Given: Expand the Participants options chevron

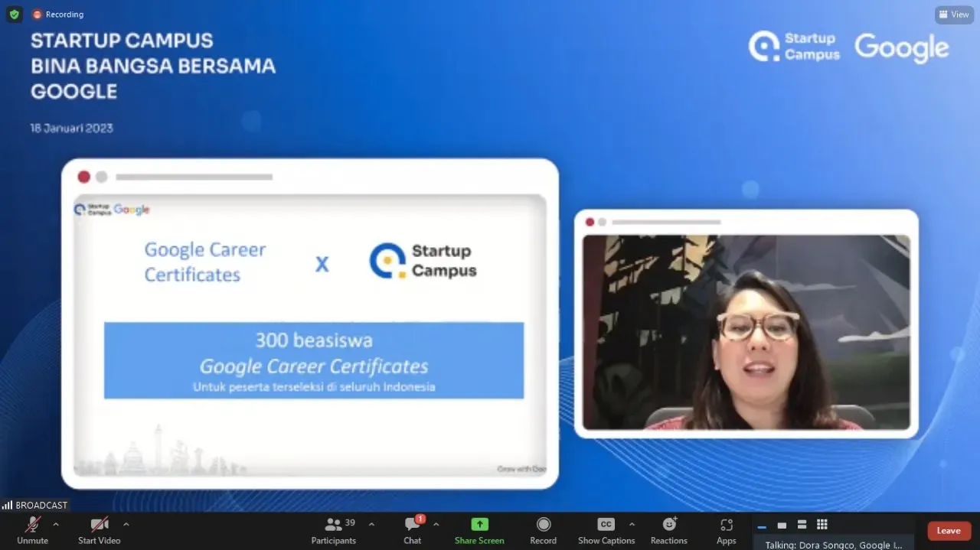Looking at the screenshot, I should (x=371, y=525).
